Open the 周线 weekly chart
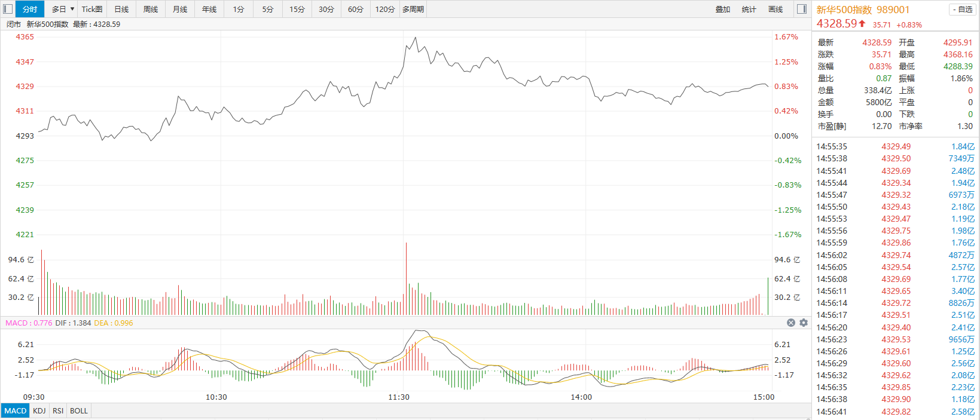This screenshot has width=980, height=420. point(151,9)
